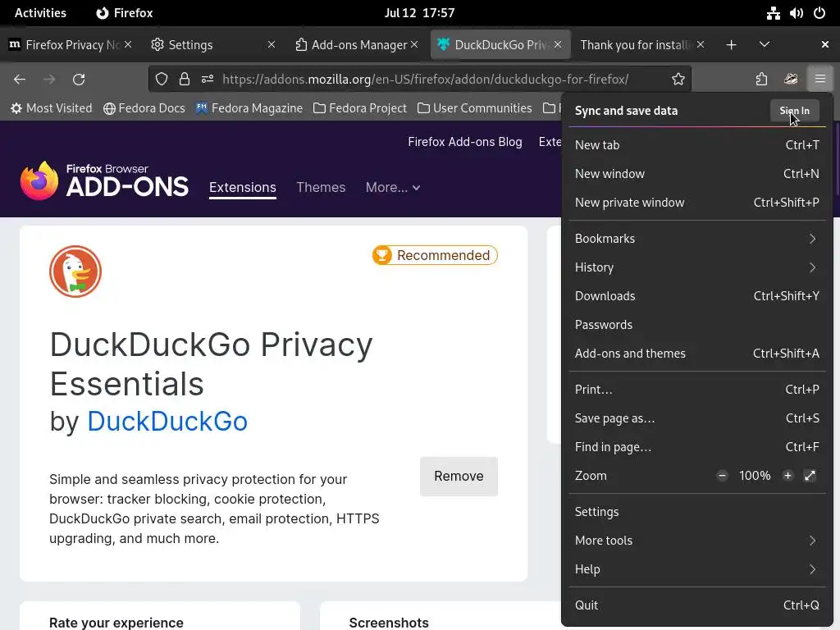Click the URL address bar field
Viewport: 840px width, 630px height.
coord(425,80)
